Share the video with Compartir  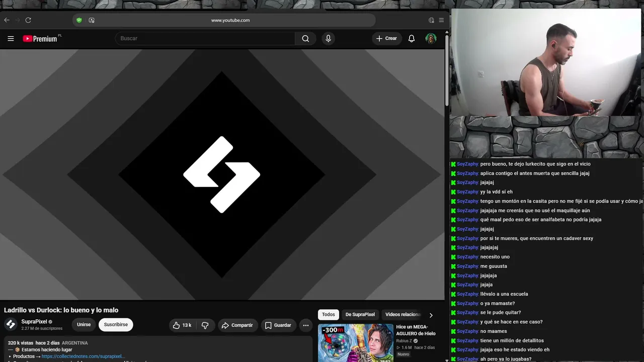237,325
